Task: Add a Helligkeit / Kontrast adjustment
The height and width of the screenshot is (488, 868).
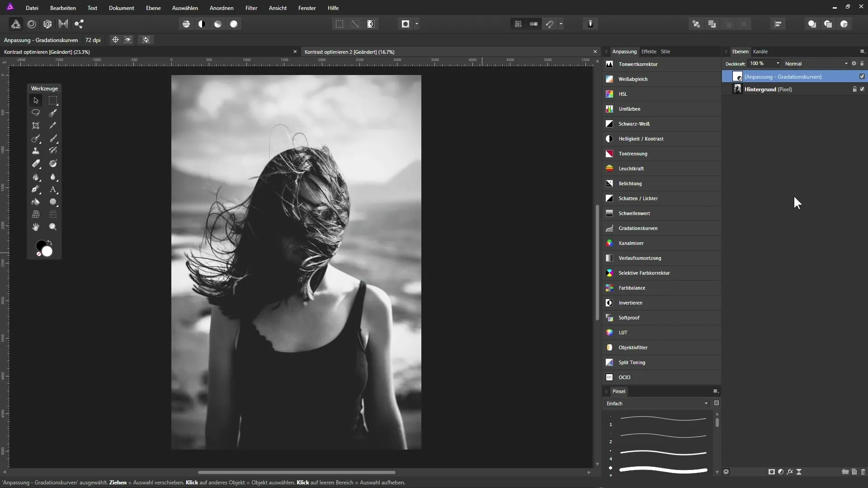Action: click(x=662, y=139)
